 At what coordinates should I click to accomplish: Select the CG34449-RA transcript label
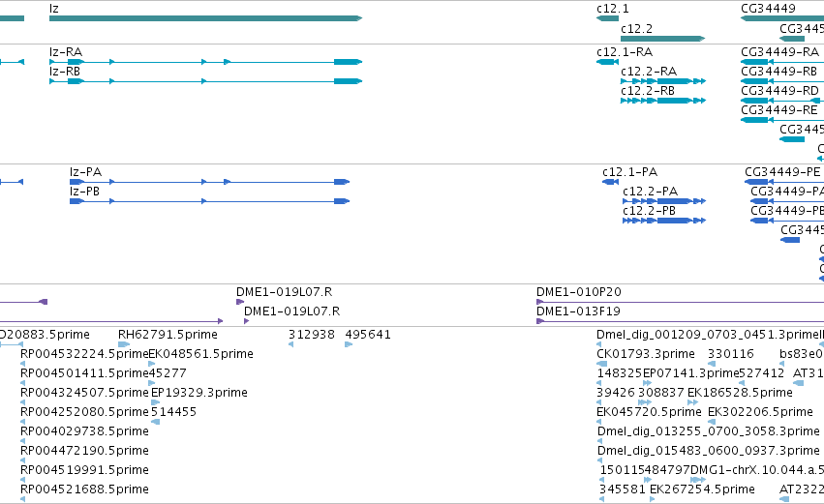point(779,52)
